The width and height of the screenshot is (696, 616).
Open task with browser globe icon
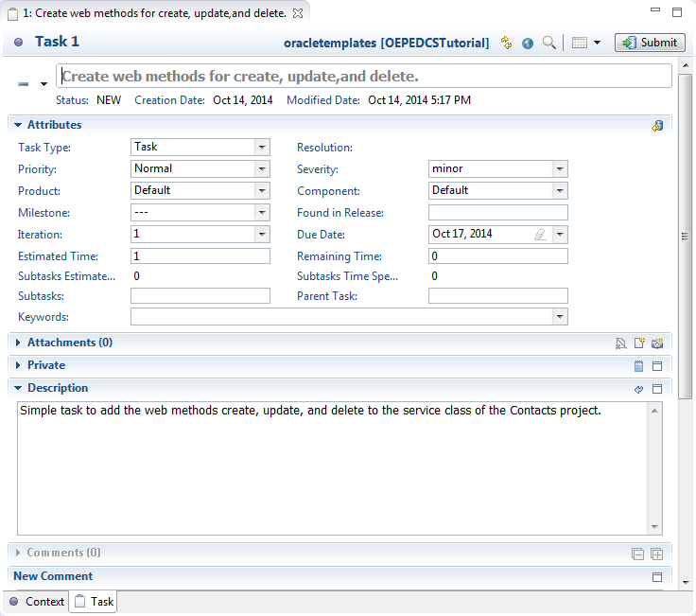[528, 44]
